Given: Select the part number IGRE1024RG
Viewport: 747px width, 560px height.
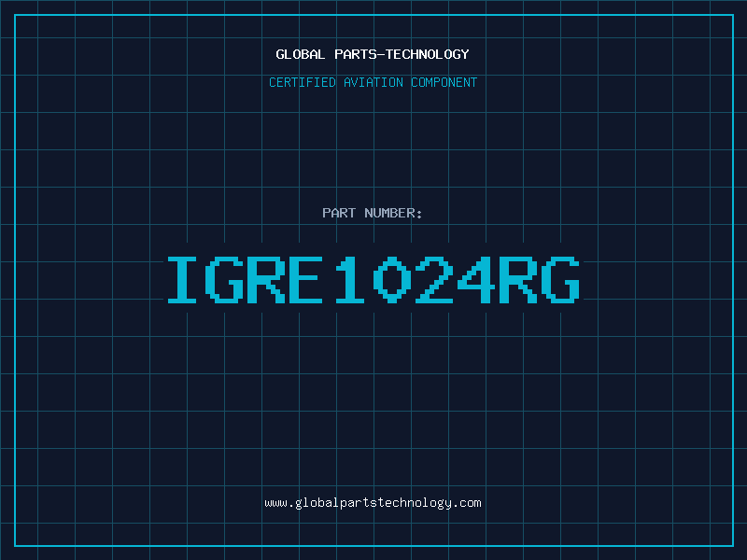Looking at the screenshot, I should [x=373, y=280].
